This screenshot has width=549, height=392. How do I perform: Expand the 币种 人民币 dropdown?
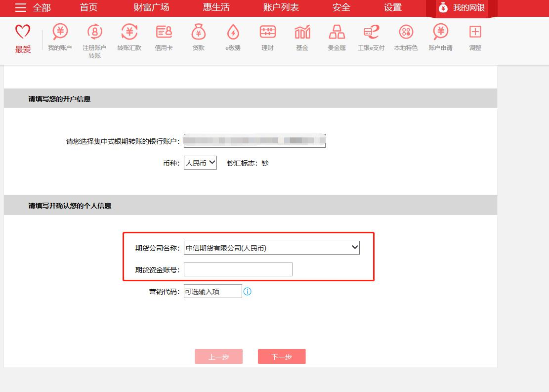click(200, 163)
